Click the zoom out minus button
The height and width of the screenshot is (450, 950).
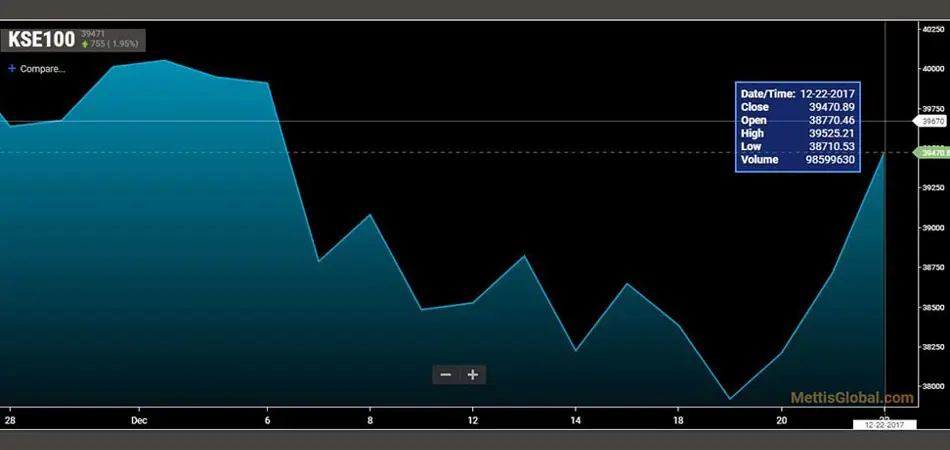(x=446, y=375)
